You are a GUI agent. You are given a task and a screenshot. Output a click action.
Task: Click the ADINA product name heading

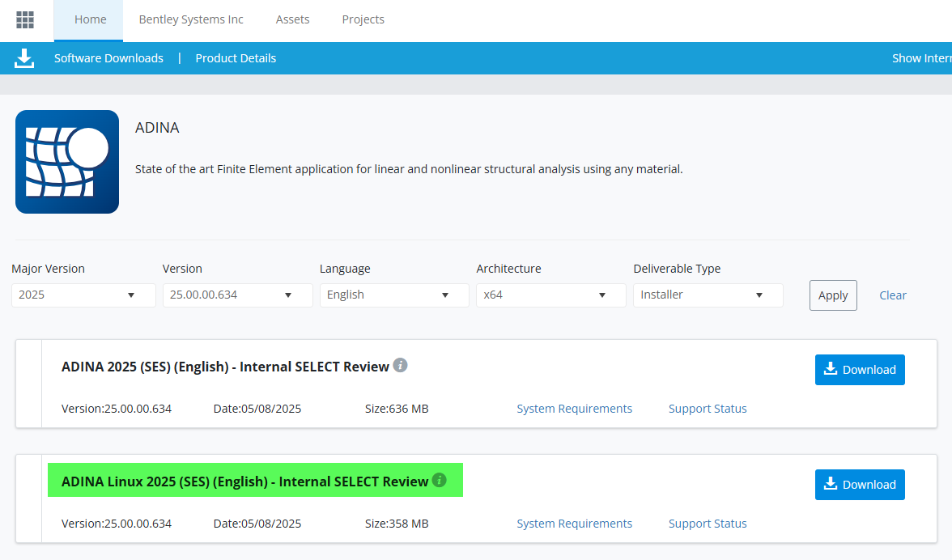(x=157, y=127)
